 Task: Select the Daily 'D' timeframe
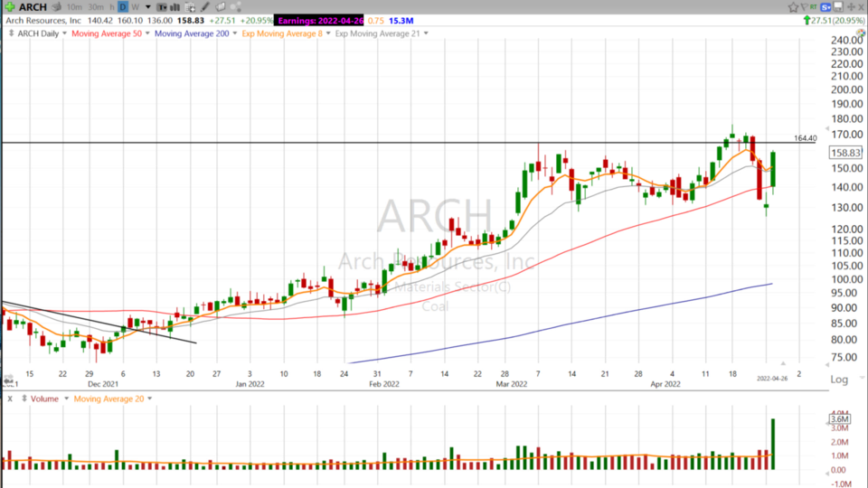coord(123,7)
